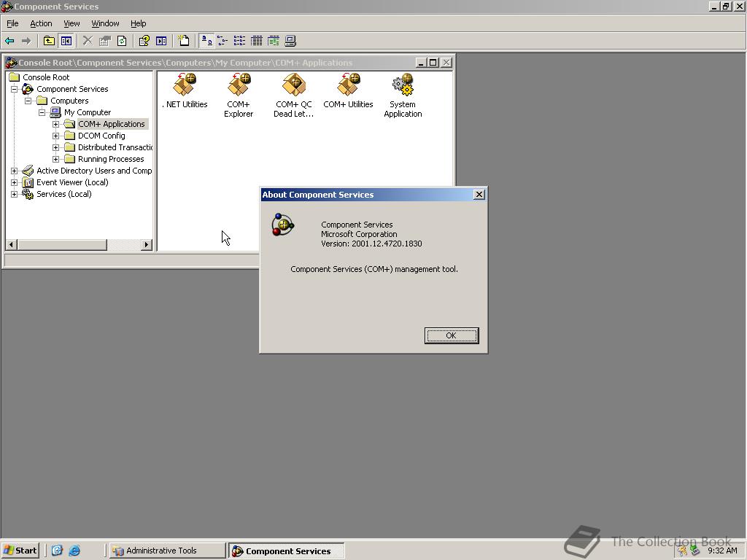Click the Forward arrow in the toolbar
This screenshot has width=747, height=560.
pyautogui.click(x=26, y=41)
